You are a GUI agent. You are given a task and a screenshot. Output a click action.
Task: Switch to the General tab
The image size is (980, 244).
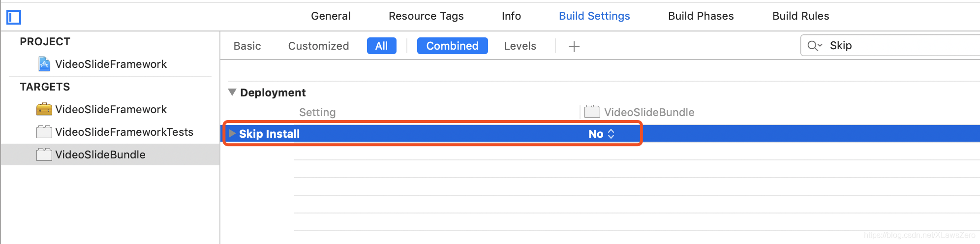331,16
